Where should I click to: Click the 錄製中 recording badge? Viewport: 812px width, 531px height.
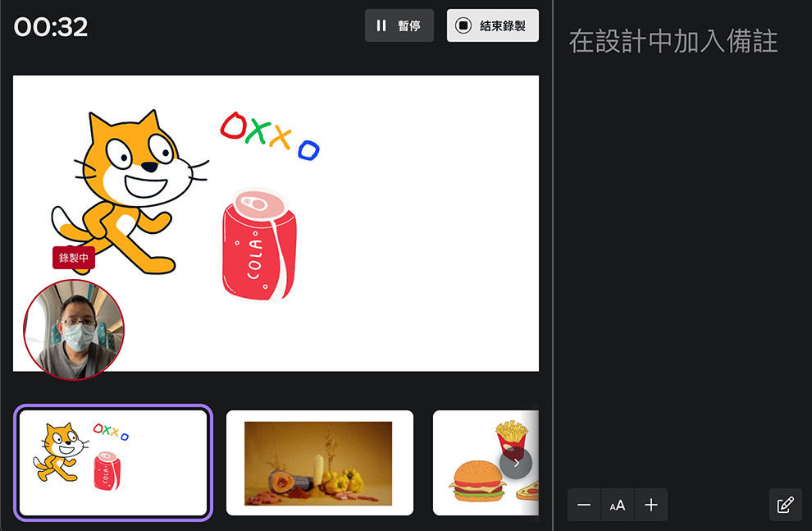pyautogui.click(x=74, y=258)
